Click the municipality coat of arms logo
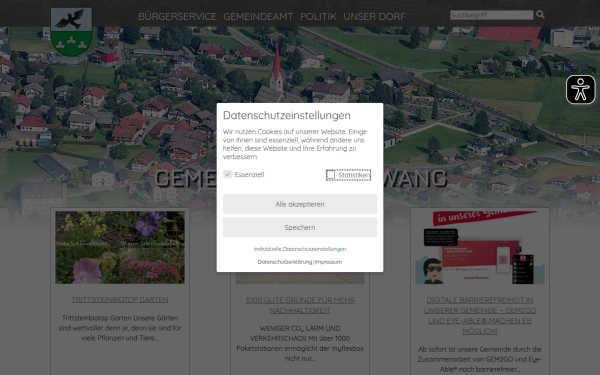Image resolution: width=600 pixels, height=375 pixels. click(72, 32)
